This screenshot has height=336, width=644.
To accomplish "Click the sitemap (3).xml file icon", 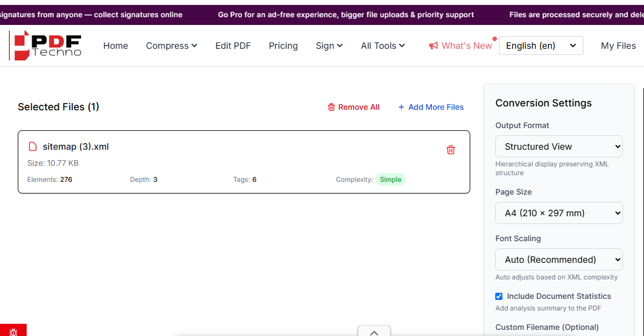I will tap(32, 146).
